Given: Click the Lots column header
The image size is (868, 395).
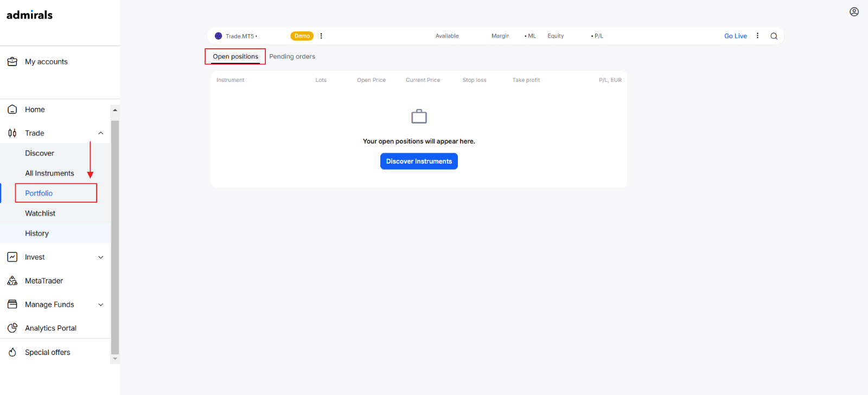Looking at the screenshot, I should [321, 80].
